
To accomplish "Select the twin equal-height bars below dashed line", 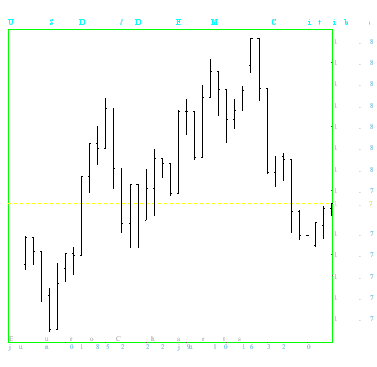I will tap(134, 216).
